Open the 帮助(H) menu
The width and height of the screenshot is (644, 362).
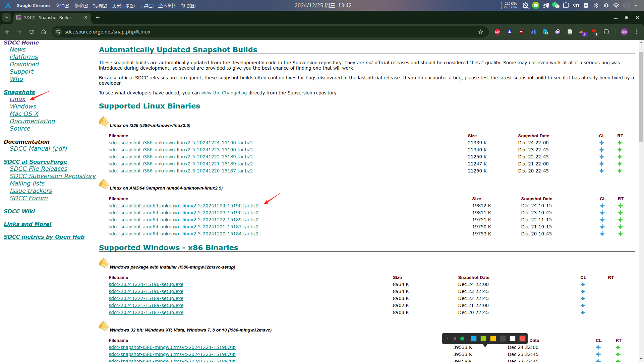[188, 5]
